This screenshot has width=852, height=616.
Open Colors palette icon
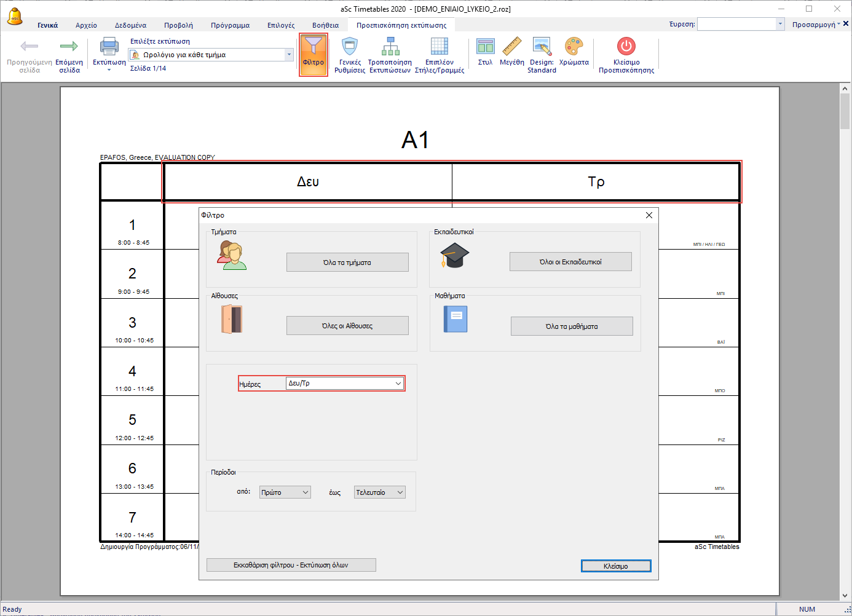(574, 47)
